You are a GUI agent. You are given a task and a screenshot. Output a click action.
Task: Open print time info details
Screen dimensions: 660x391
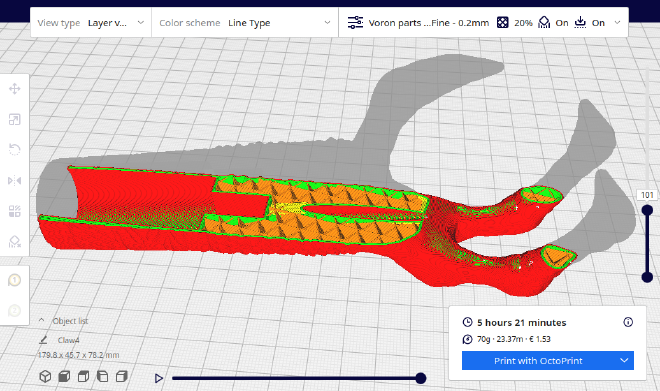[x=628, y=322]
